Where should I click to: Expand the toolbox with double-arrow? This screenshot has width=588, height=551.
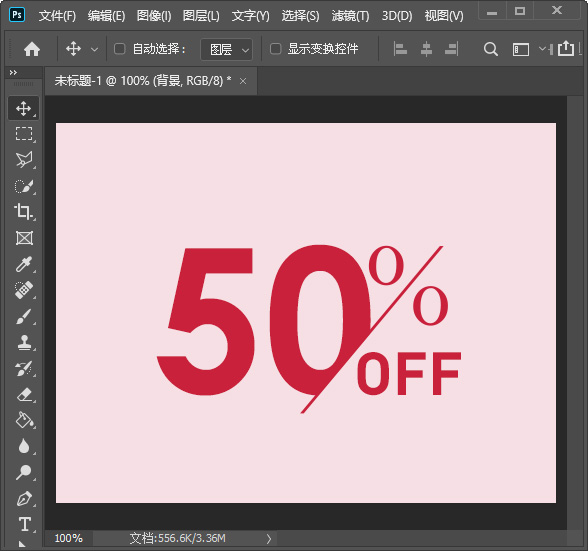point(13,72)
